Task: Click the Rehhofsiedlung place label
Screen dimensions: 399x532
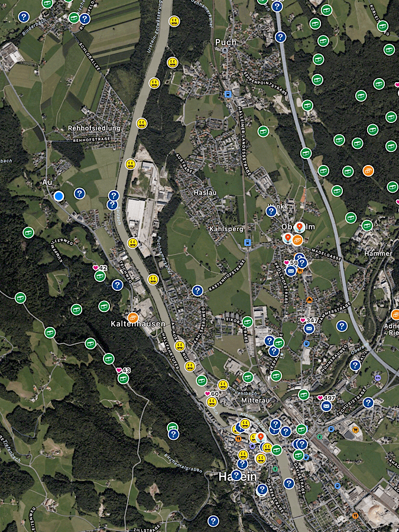Action: pos(94,128)
